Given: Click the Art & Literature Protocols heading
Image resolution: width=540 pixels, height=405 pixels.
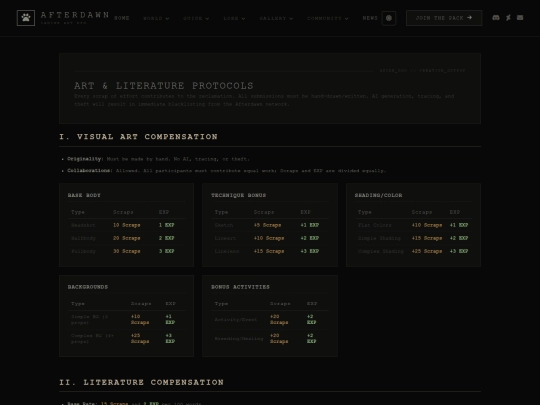Looking at the screenshot, I should point(164,86).
